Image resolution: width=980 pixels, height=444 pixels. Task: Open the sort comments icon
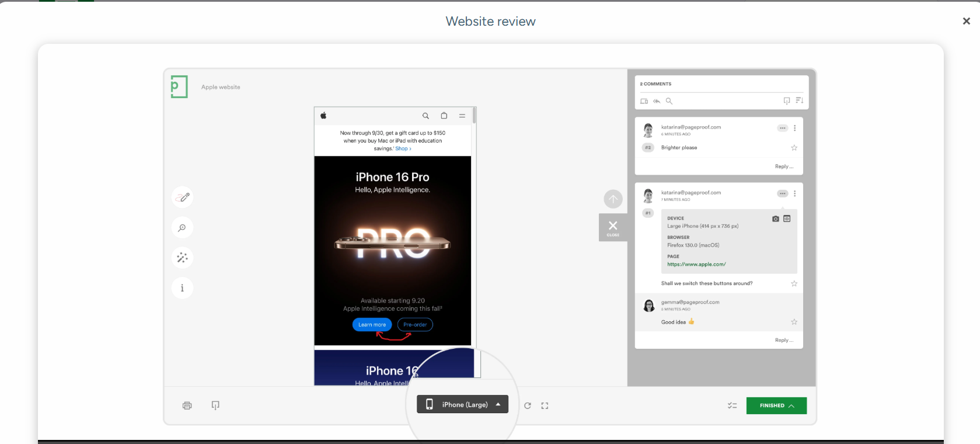(x=799, y=101)
